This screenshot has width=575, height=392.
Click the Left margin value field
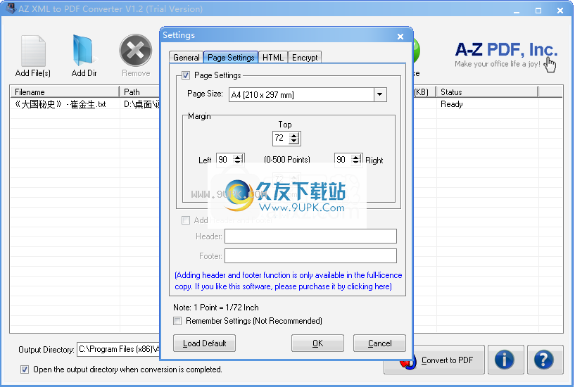[225, 160]
